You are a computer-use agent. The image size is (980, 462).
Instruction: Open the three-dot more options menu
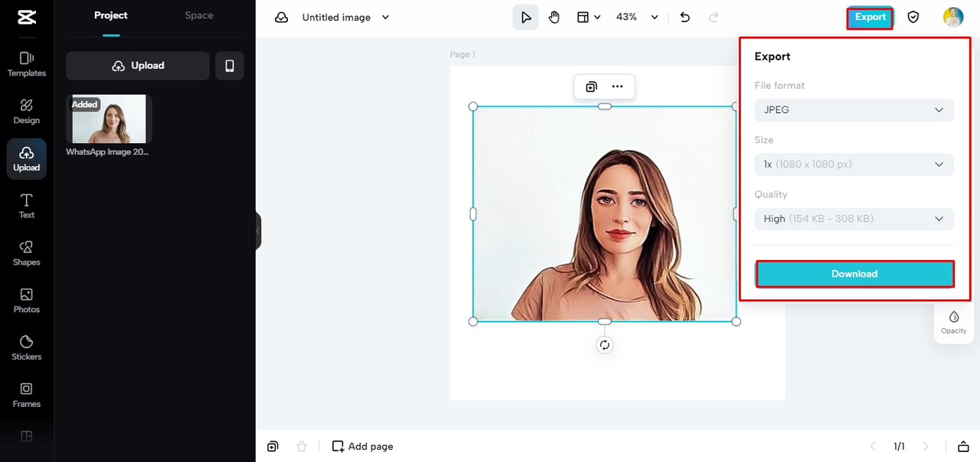tap(617, 86)
